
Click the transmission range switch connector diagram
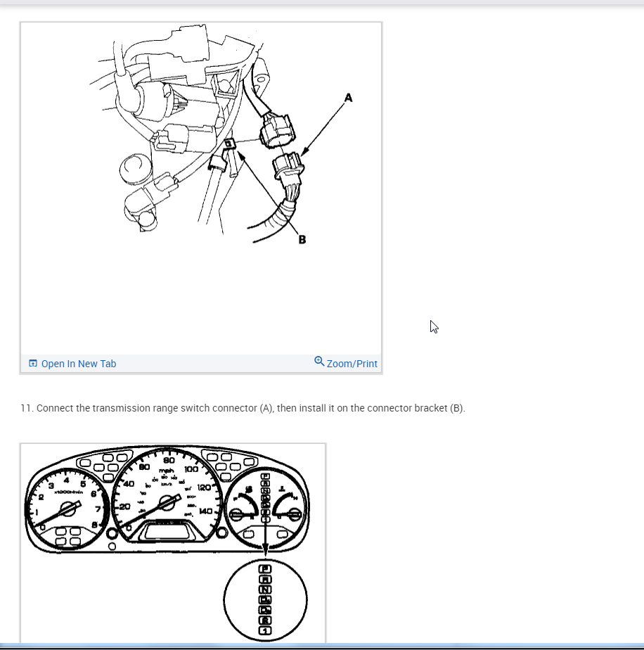(x=201, y=189)
